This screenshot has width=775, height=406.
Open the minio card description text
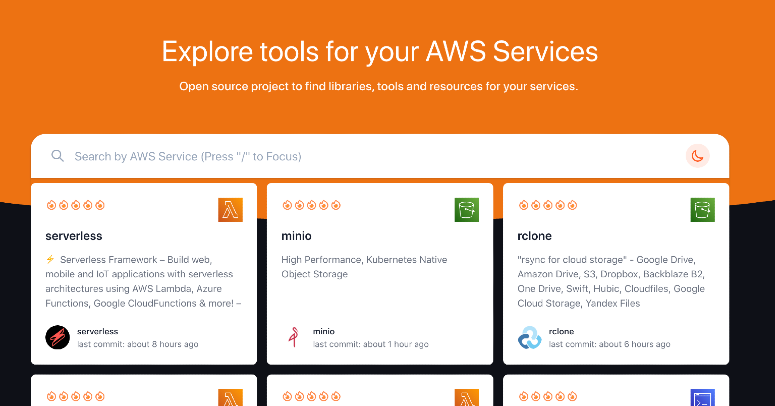pyautogui.click(x=364, y=267)
